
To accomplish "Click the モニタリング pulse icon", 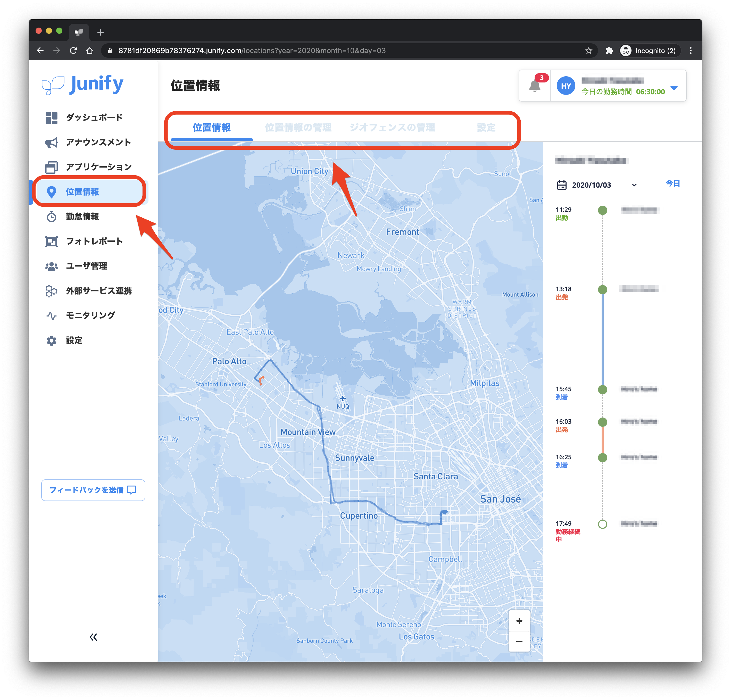I will coord(52,316).
